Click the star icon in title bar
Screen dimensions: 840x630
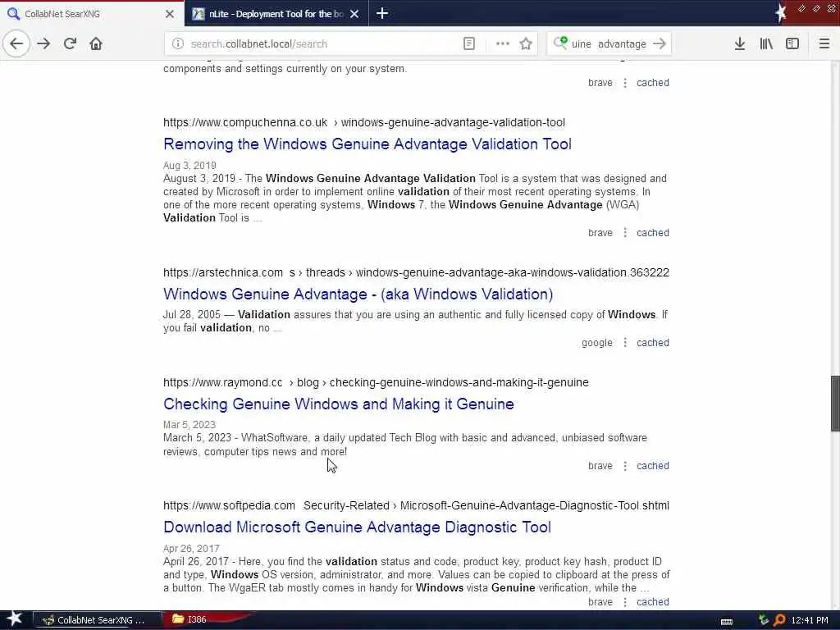781,13
